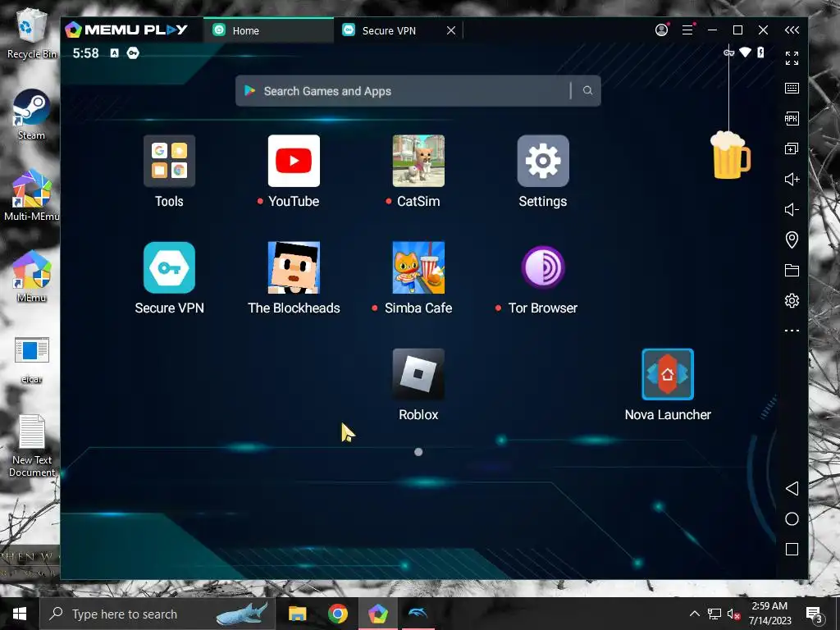Screen dimensions: 840x630
Task: Select the Steam desktop shortcut
Action: [x=32, y=115]
